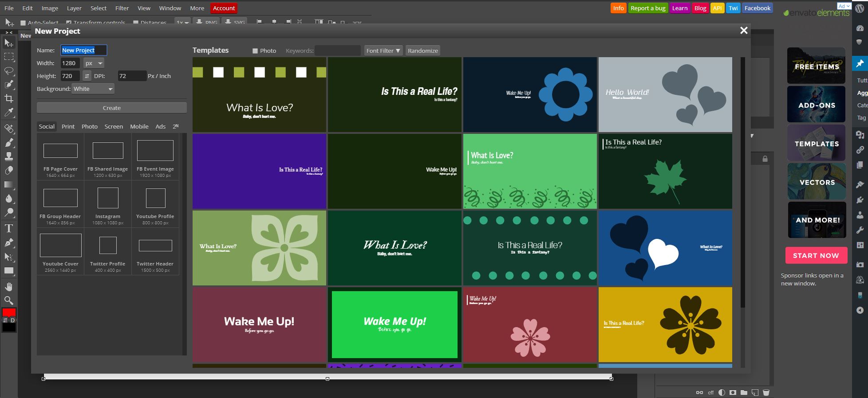Select the Path Select tool

(9, 257)
